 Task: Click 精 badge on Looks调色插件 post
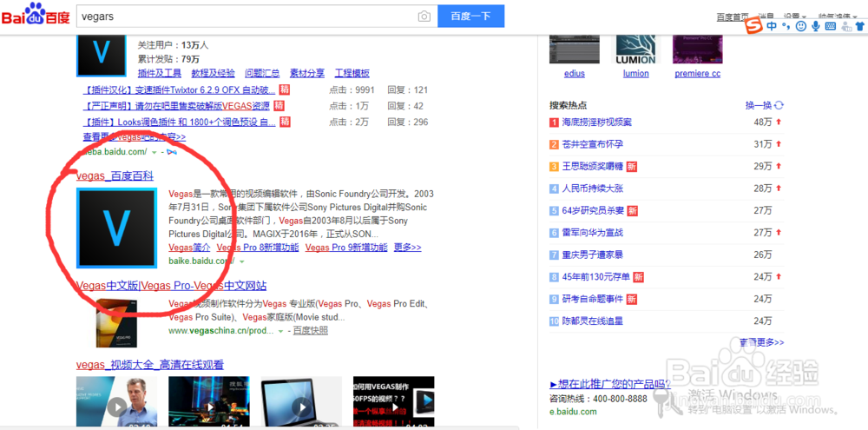click(285, 122)
